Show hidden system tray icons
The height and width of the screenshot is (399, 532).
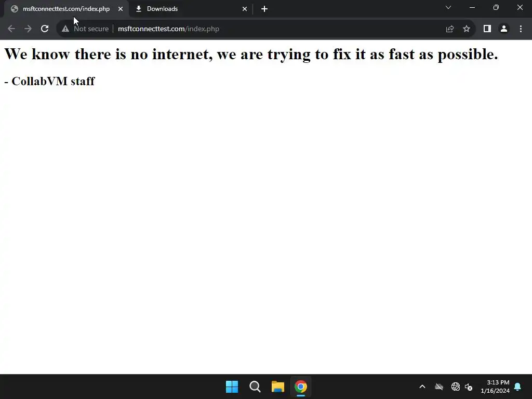pos(422,387)
